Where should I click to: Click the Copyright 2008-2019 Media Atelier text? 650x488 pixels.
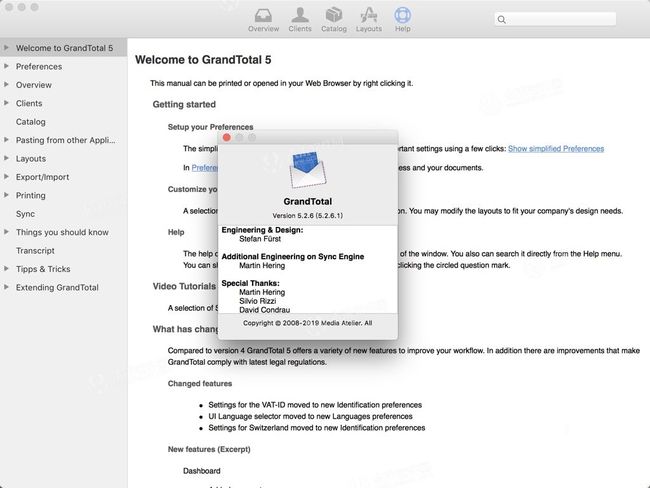[x=308, y=323]
